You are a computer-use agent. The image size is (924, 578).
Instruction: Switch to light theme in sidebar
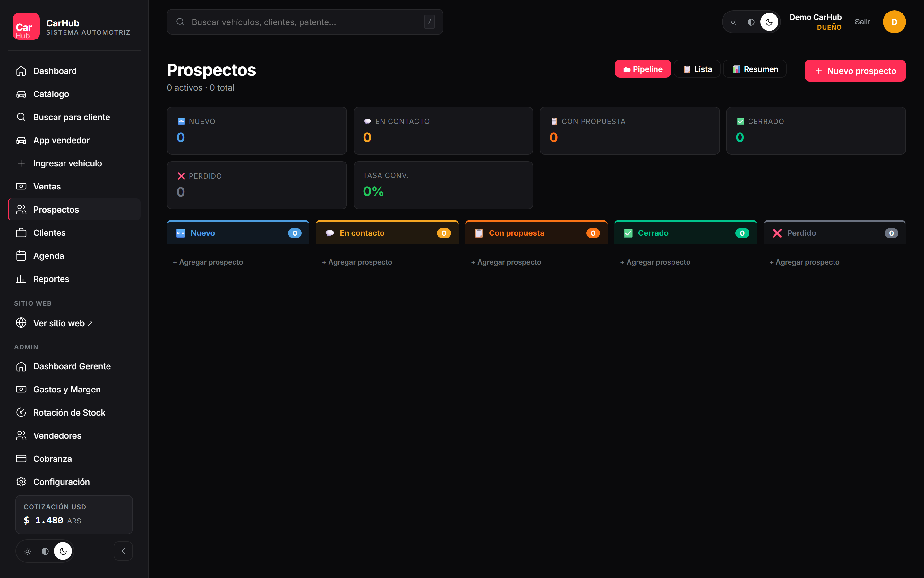(27, 551)
